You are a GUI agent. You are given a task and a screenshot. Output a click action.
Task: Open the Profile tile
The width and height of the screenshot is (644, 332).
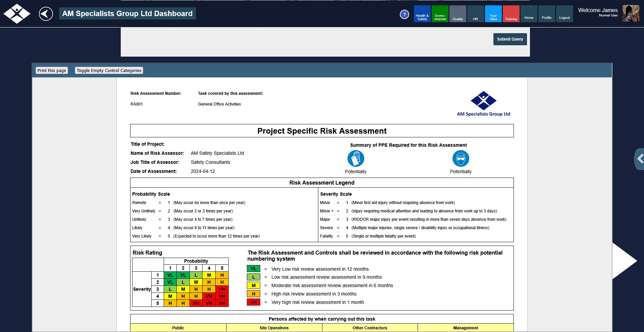pos(547,14)
